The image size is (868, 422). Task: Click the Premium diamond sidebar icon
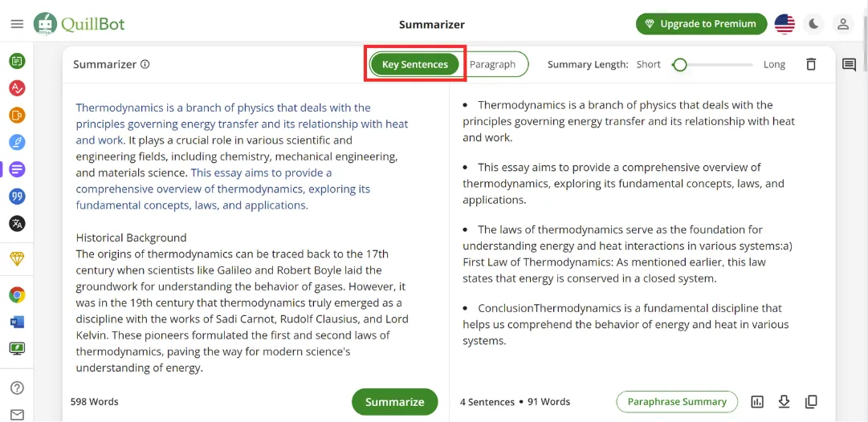[x=17, y=259]
